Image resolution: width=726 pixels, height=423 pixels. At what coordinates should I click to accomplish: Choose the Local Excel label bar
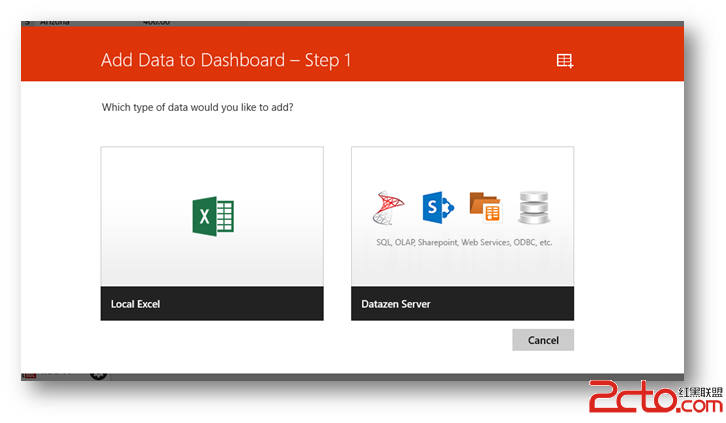(x=212, y=304)
